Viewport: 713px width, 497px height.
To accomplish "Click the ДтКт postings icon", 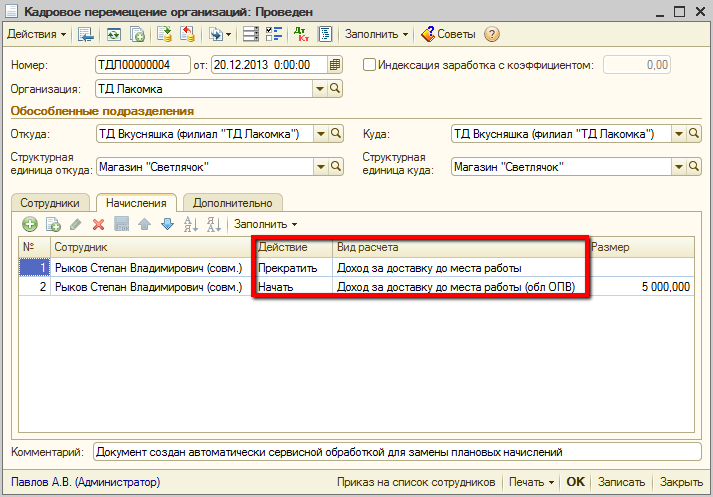I will [301, 34].
